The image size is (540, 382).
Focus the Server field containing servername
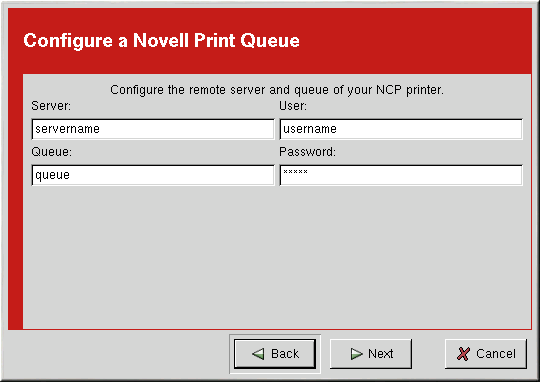point(153,129)
